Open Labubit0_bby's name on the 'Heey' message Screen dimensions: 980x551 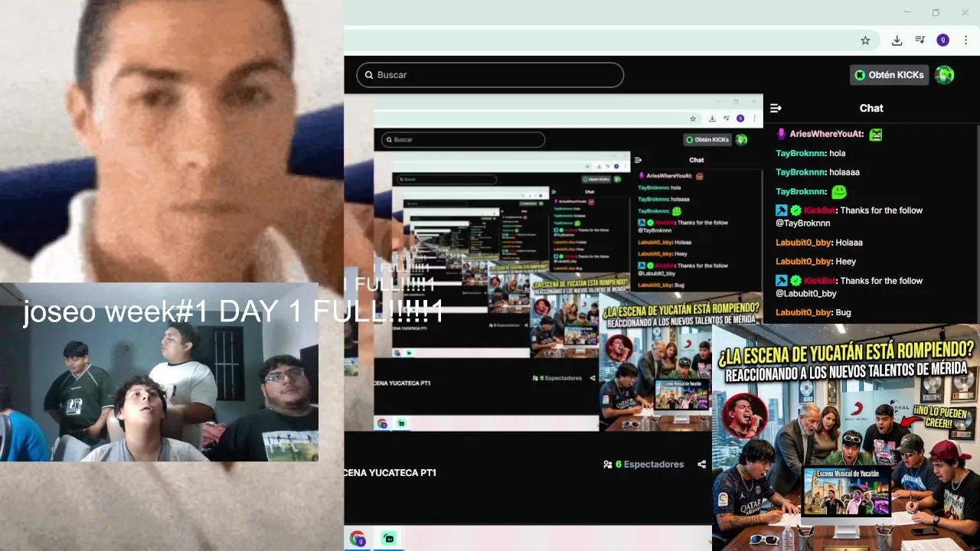click(804, 262)
